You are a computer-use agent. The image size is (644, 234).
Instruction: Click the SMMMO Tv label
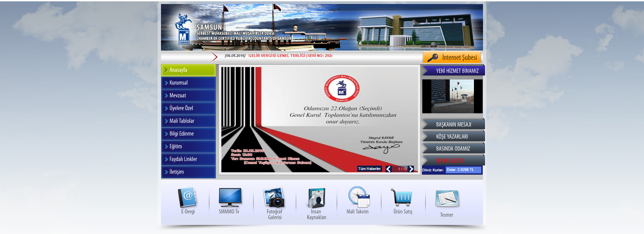point(229,212)
